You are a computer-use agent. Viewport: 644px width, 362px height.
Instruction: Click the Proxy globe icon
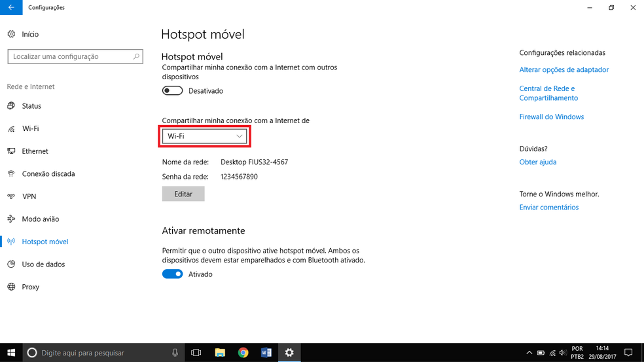click(11, 287)
